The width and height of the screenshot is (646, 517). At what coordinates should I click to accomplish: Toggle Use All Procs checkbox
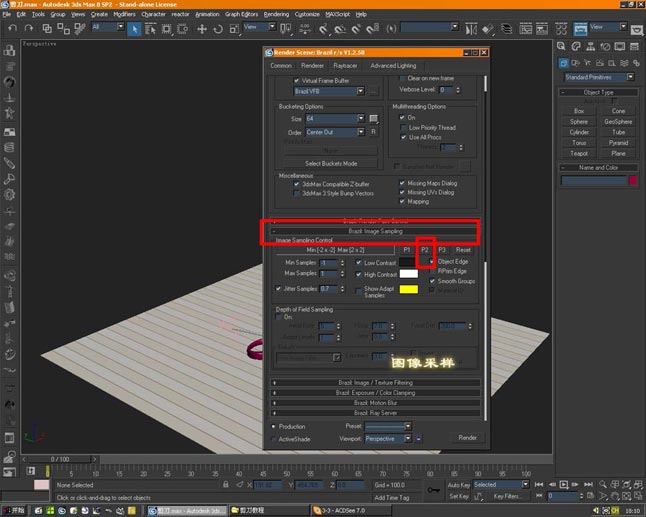point(404,137)
